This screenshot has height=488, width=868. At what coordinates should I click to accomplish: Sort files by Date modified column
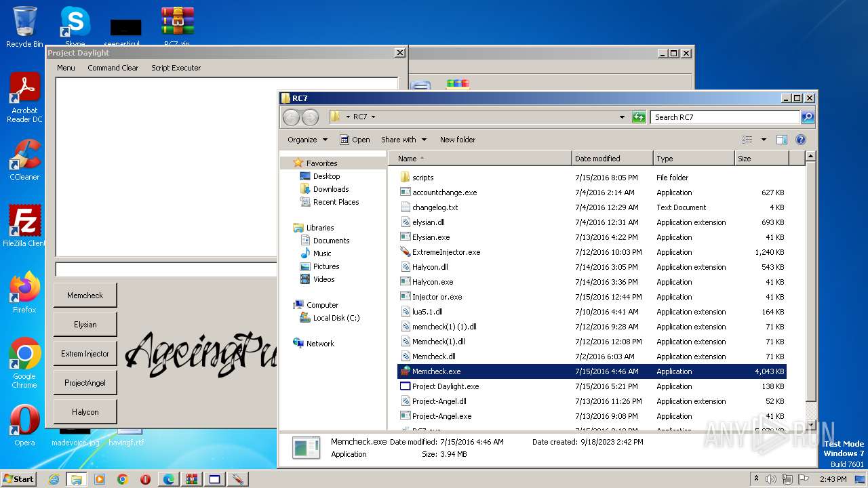click(x=613, y=159)
